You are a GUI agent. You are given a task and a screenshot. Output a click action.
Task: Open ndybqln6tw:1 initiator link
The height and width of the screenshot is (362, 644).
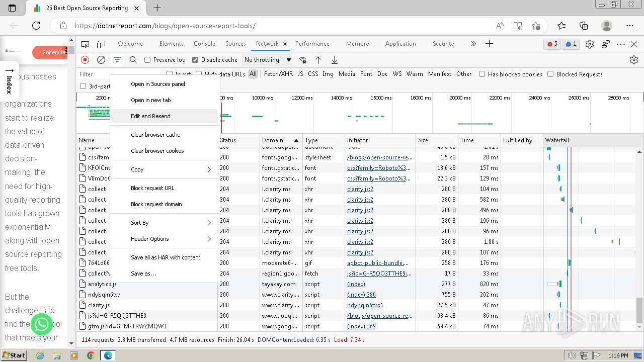tap(365, 305)
